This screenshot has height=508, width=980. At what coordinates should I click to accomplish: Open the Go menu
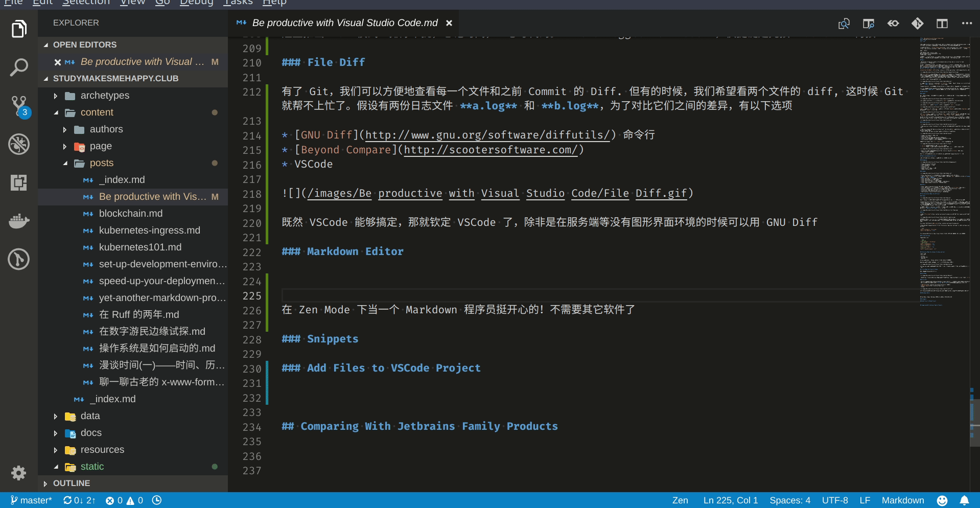(x=162, y=3)
